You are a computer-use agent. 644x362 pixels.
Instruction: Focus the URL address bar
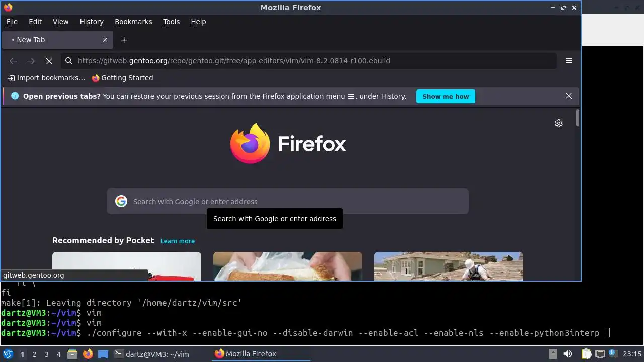309,61
